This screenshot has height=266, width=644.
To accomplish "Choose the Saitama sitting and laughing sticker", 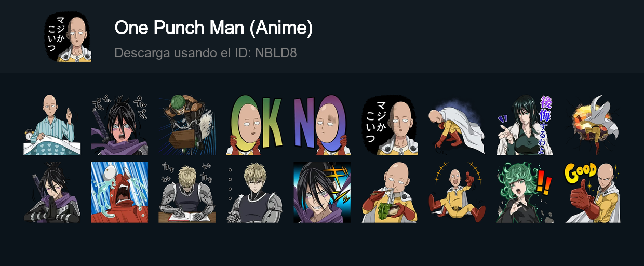I will point(457,192).
